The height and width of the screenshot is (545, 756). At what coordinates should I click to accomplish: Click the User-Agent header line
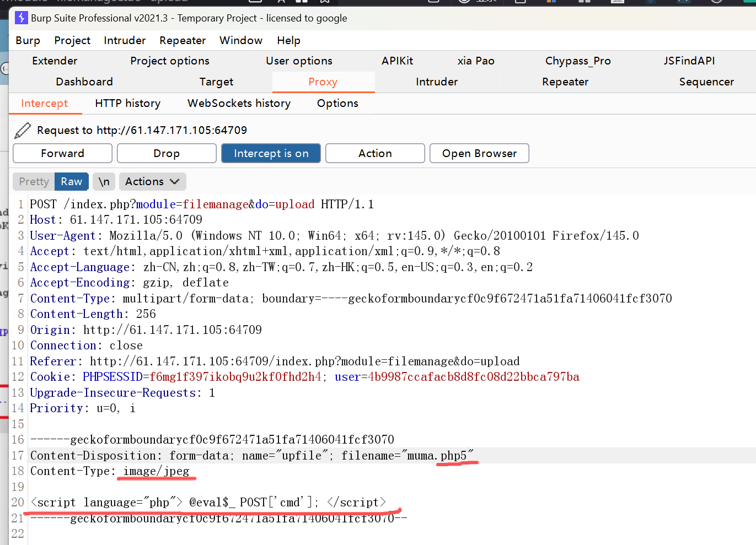(334, 236)
